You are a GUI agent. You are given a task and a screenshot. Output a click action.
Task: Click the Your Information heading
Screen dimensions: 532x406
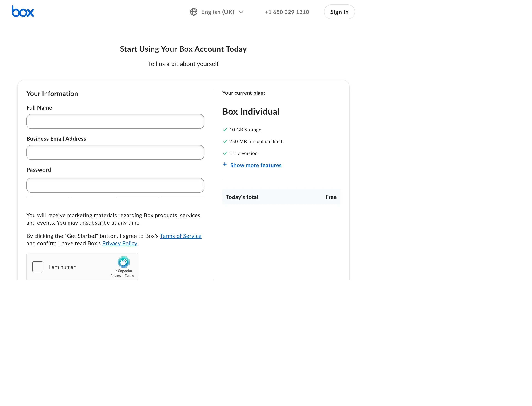[x=52, y=94]
